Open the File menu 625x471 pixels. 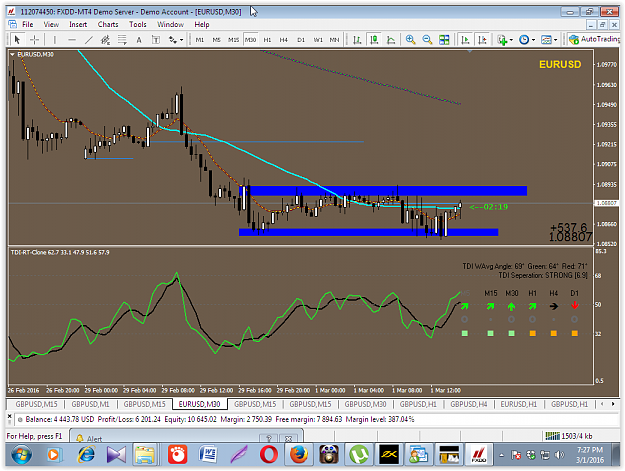coord(28,24)
